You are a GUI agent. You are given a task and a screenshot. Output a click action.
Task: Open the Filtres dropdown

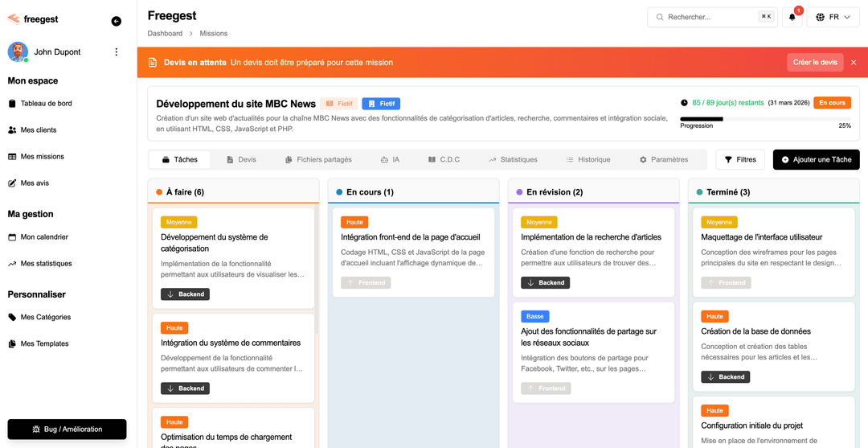739,159
